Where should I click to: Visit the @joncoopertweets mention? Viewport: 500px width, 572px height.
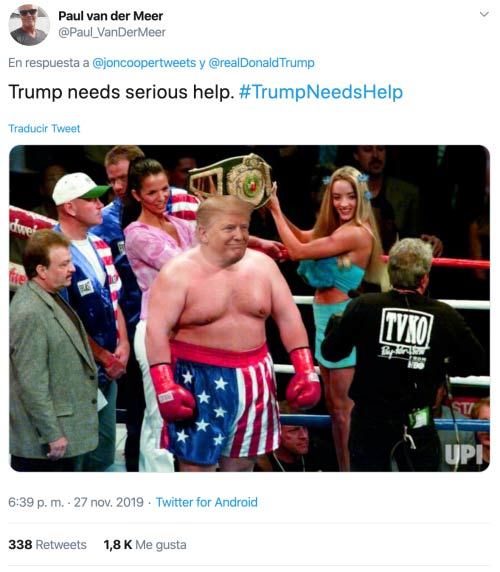coord(144,63)
